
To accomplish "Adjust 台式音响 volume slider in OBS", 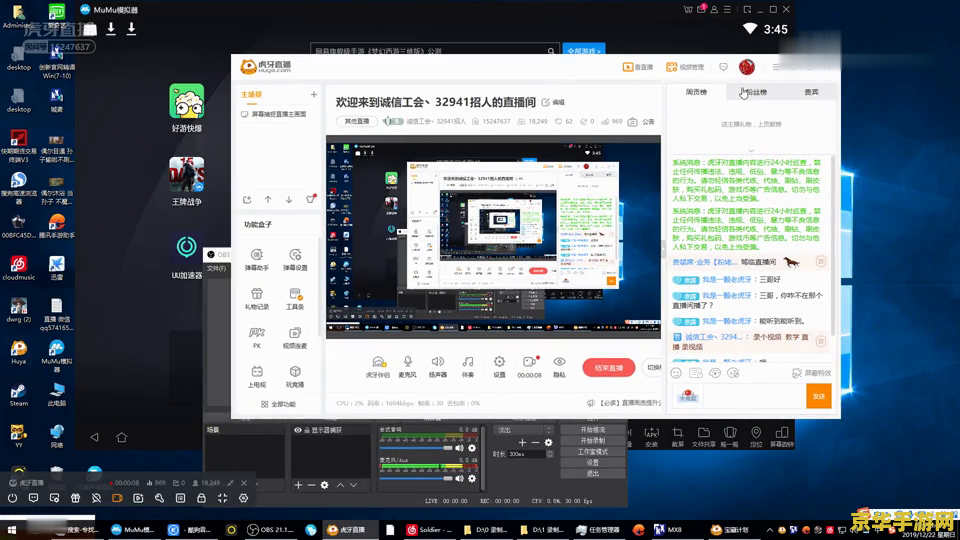I will coord(416,448).
